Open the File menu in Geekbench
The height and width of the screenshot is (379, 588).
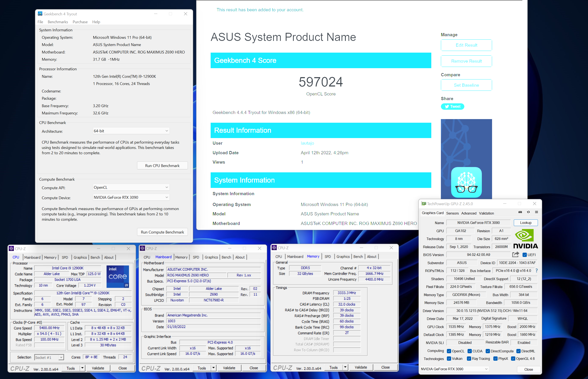coord(40,22)
